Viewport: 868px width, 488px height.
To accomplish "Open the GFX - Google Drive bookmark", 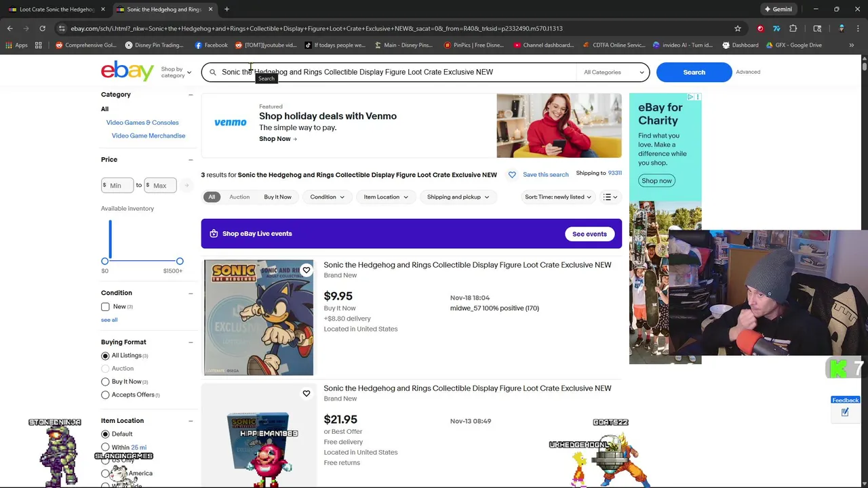I will point(793,45).
